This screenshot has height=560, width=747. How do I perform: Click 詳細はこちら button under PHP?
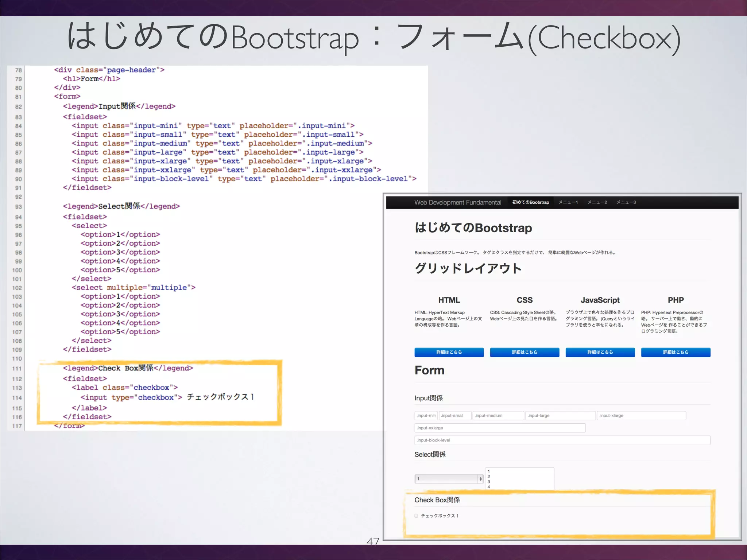point(676,352)
